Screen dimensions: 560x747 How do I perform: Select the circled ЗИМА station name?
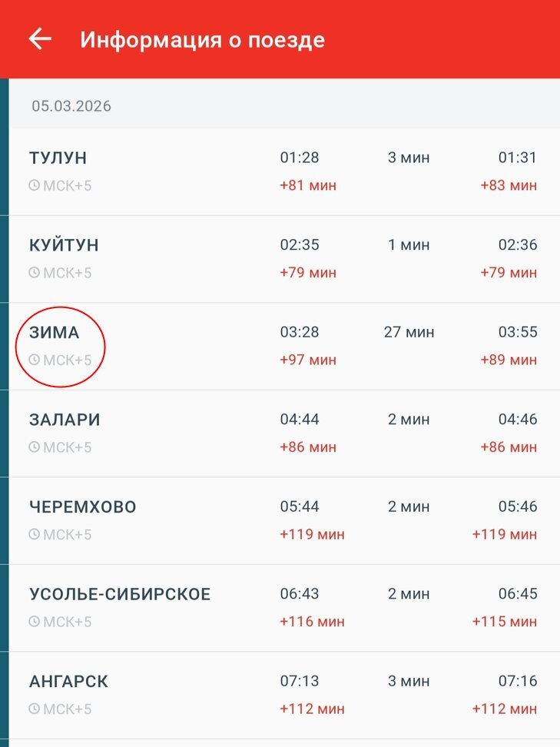(x=54, y=333)
